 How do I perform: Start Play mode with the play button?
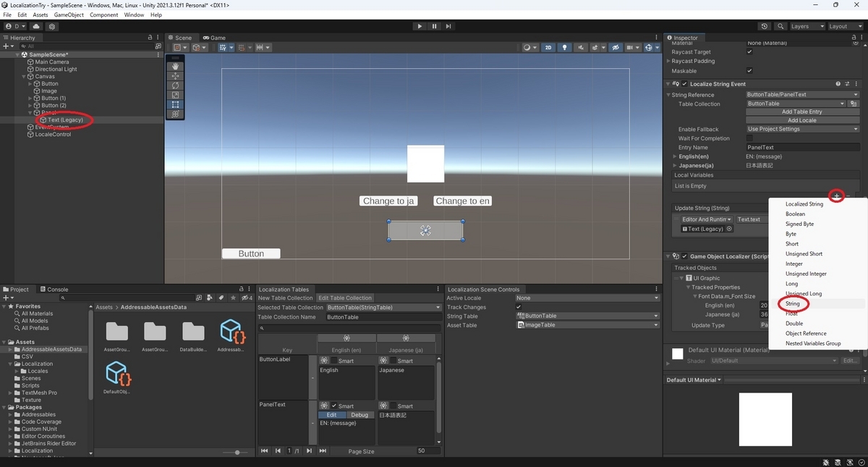click(x=420, y=26)
